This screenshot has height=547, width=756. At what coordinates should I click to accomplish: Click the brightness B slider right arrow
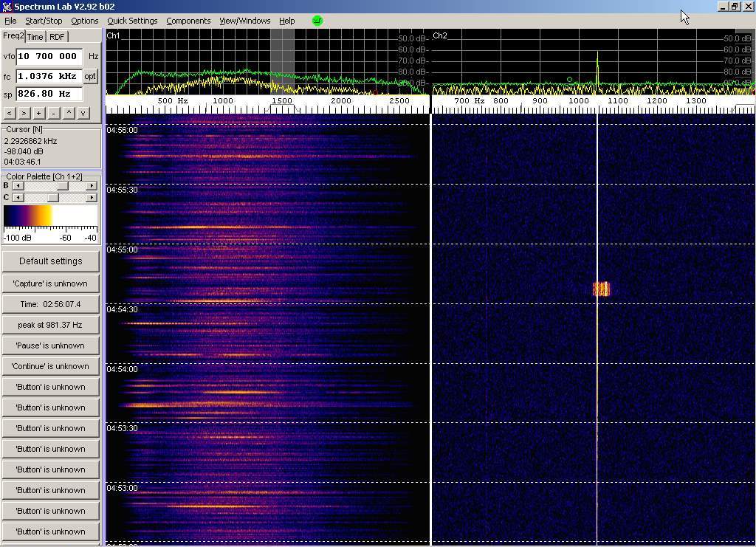click(x=92, y=186)
